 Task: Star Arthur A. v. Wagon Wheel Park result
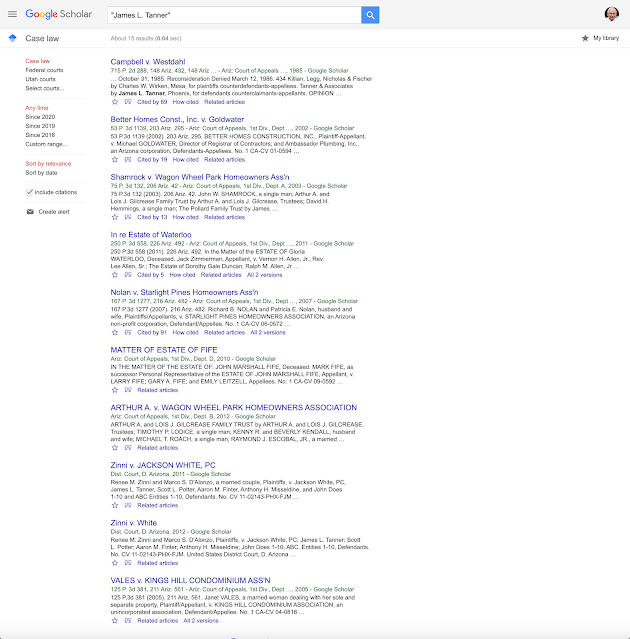click(115, 447)
